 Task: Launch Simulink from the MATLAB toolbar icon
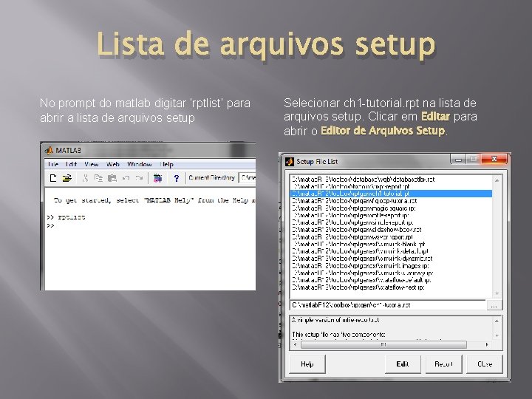click(158, 178)
